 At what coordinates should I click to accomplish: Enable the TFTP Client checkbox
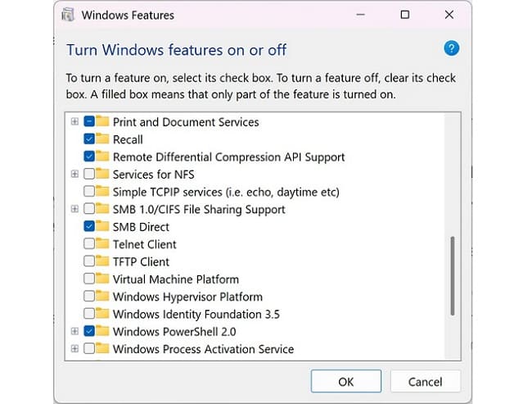pos(89,261)
